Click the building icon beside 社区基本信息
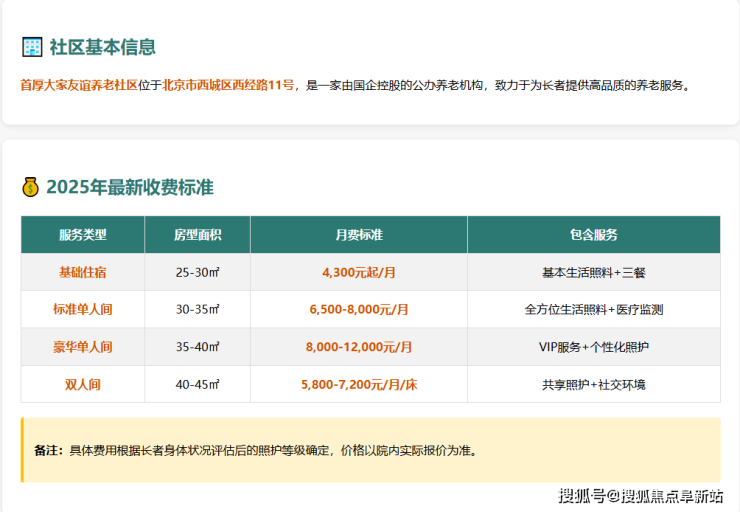Image resolution: width=740 pixels, height=512 pixels. [32, 47]
